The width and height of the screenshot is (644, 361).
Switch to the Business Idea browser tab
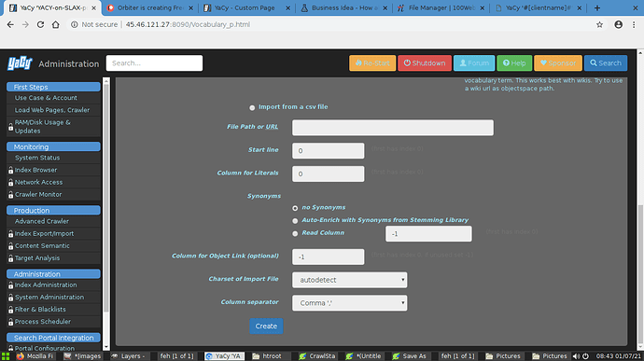pos(344,7)
